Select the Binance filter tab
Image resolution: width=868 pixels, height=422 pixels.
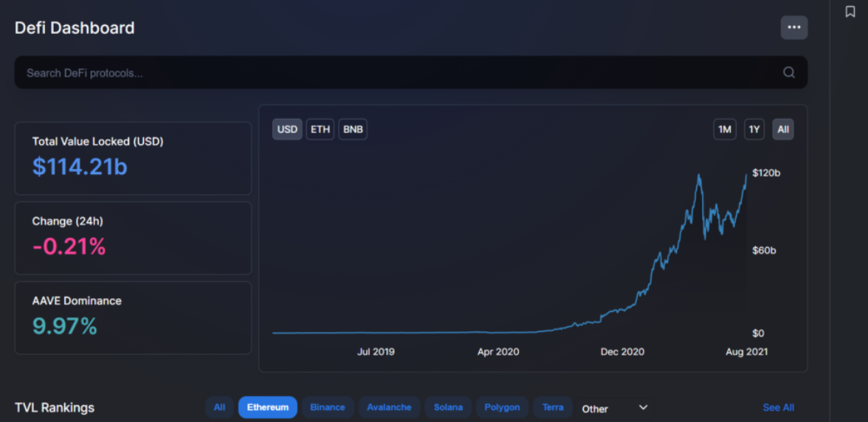[328, 408]
